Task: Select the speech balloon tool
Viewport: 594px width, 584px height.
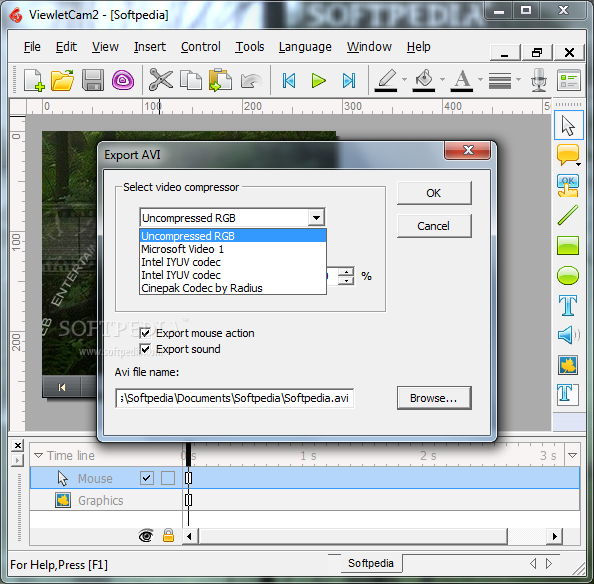Action: tap(568, 155)
